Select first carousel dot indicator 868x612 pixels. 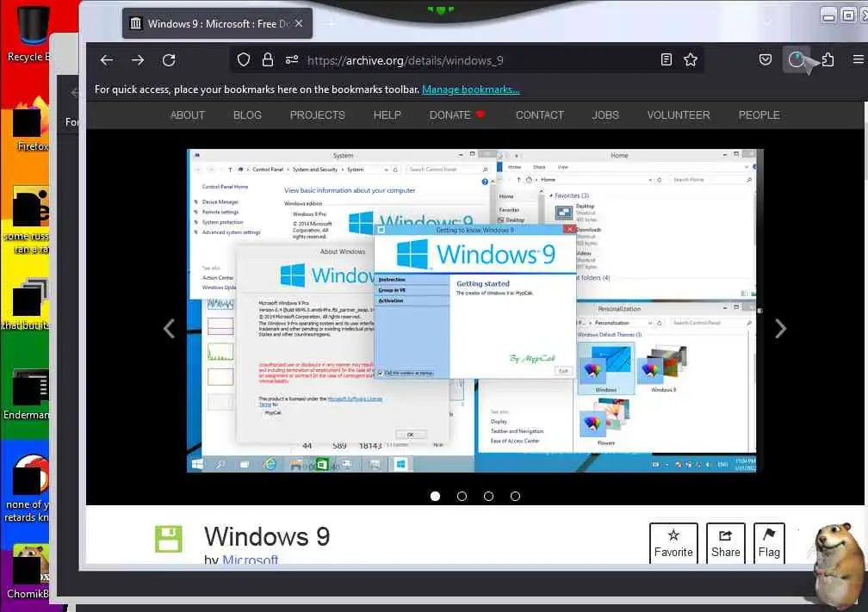click(435, 497)
